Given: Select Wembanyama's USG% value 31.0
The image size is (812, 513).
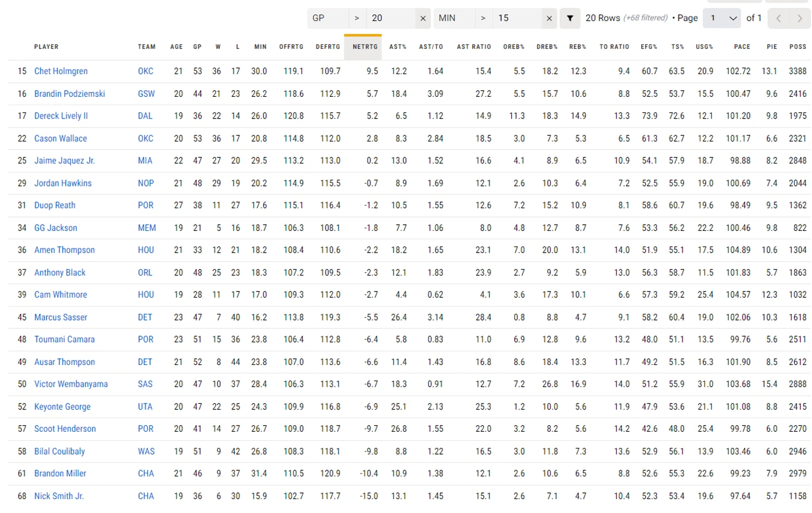Looking at the screenshot, I should click(705, 384).
